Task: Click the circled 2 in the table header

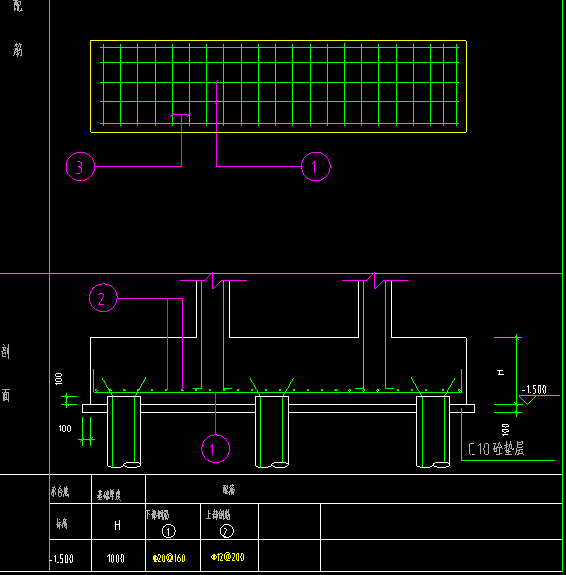Action: point(226,531)
